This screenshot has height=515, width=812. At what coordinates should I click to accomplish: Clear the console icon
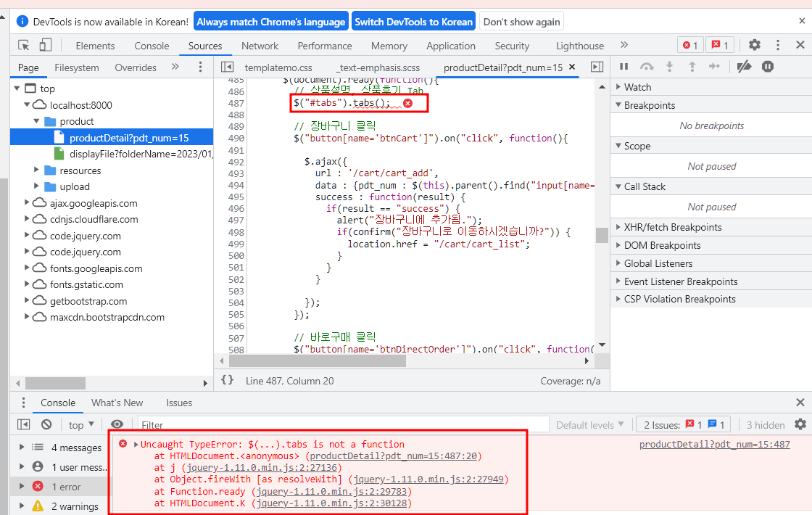click(x=46, y=424)
